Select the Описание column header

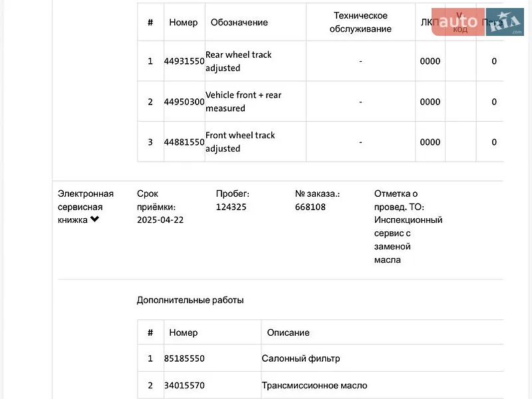click(288, 332)
